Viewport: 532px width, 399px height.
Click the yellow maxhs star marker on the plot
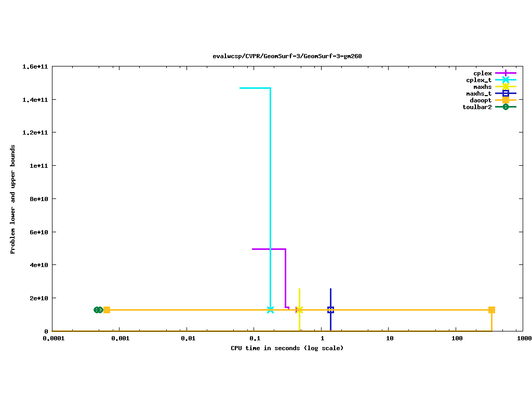pyautogui.click(x=299, y=310)
